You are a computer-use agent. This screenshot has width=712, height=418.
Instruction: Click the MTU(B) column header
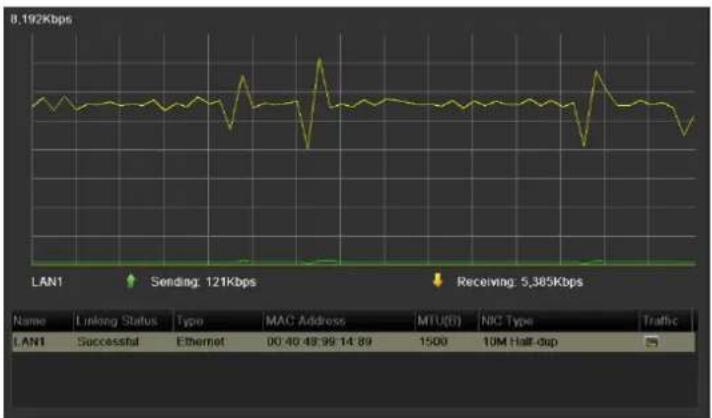(439, 321)
